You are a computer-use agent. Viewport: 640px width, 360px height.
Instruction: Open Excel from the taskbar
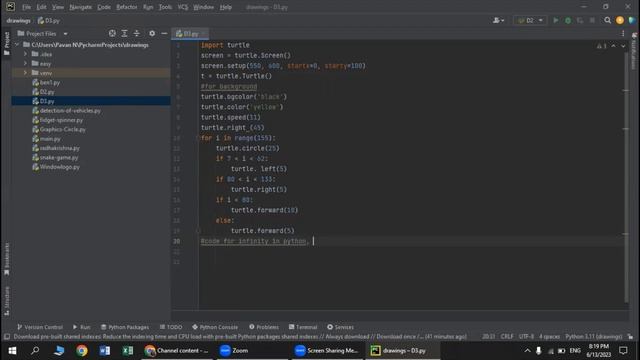[x=127, y=351]
